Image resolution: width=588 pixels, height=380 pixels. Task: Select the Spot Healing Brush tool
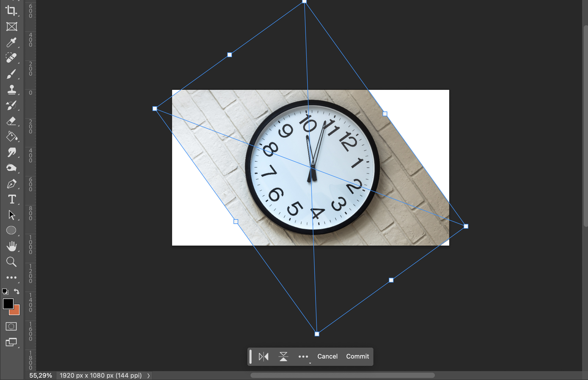[x=11, y=58]
